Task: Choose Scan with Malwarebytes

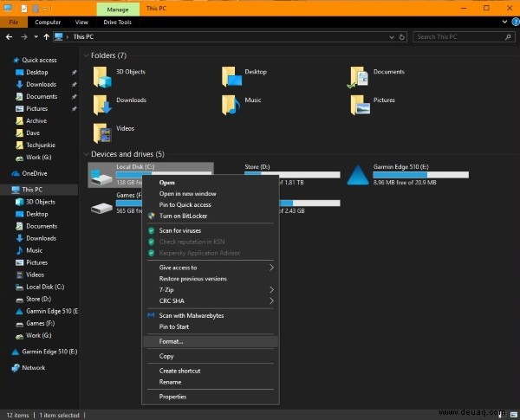Action: click(211, 315)
